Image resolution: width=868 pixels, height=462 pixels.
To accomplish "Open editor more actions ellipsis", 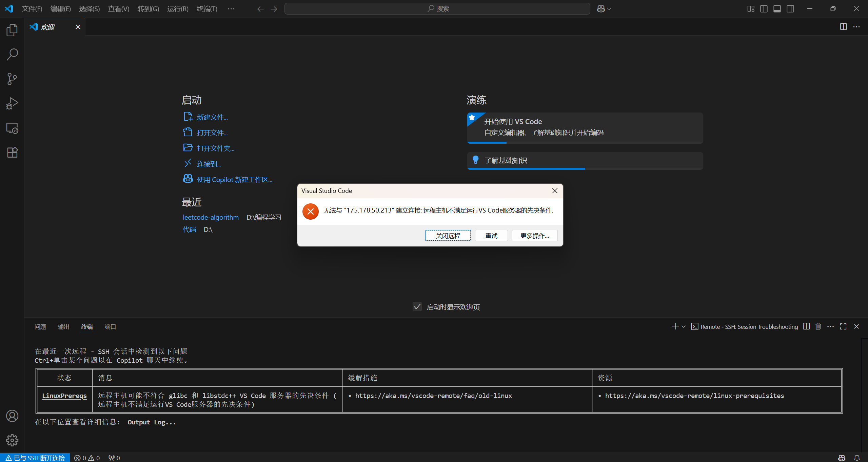I will click(x=856, y=27).
